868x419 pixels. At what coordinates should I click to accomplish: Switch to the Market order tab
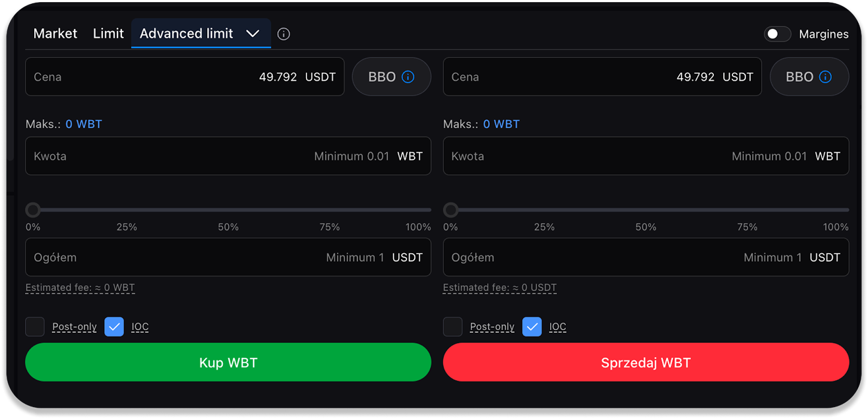tap(55, 34)
